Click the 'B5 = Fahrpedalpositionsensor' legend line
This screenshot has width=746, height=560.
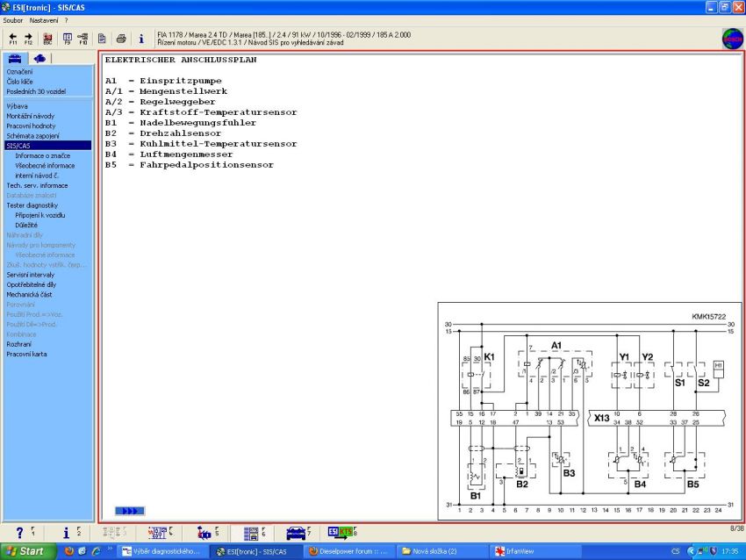pos(190,165)
